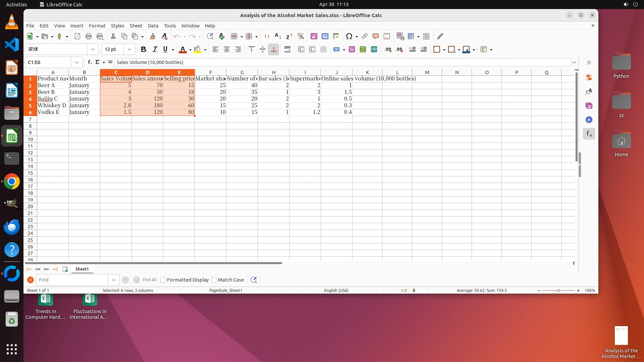
Task: Tick the Match Case checkbox
Action: [x=214, y=280]
